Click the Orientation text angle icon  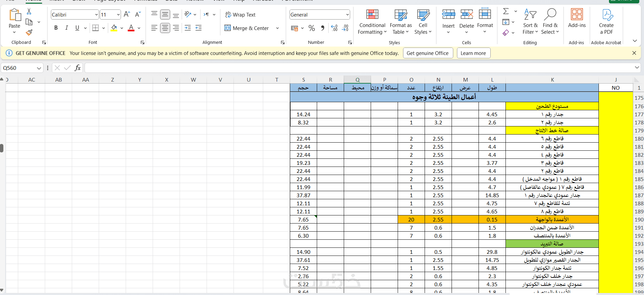pos(188,14)
